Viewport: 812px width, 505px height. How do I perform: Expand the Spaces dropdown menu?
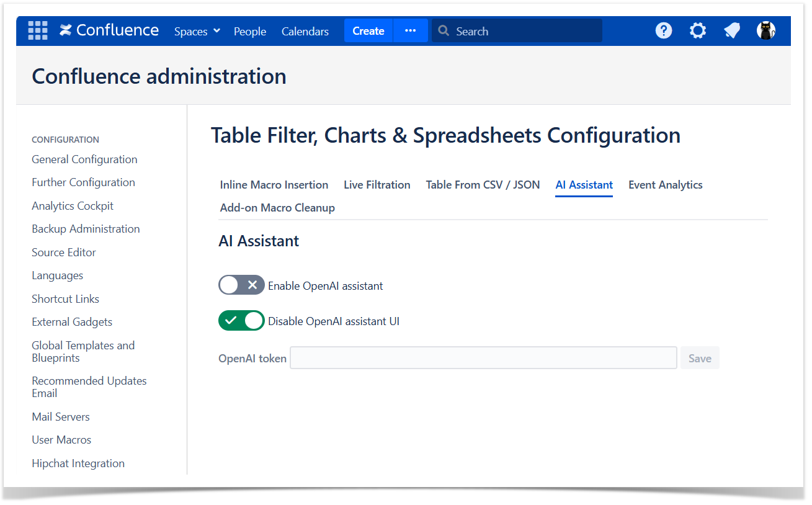pos(197,31)
